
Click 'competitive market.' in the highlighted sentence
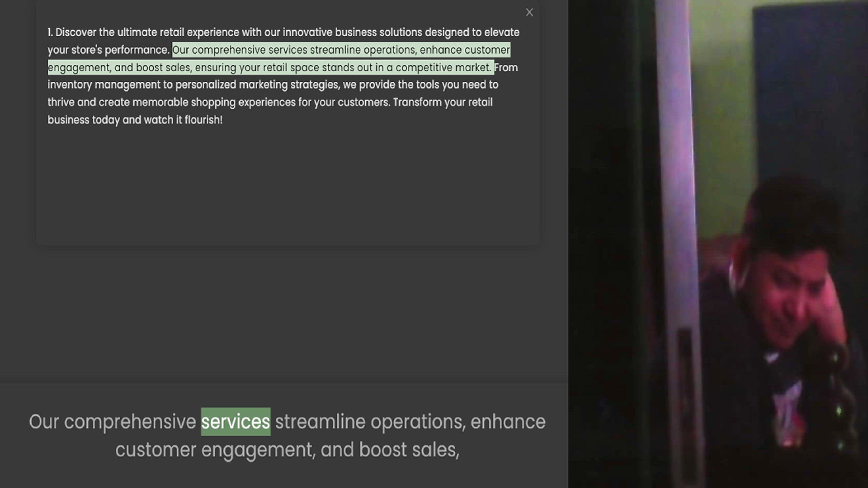click(443, 67)
